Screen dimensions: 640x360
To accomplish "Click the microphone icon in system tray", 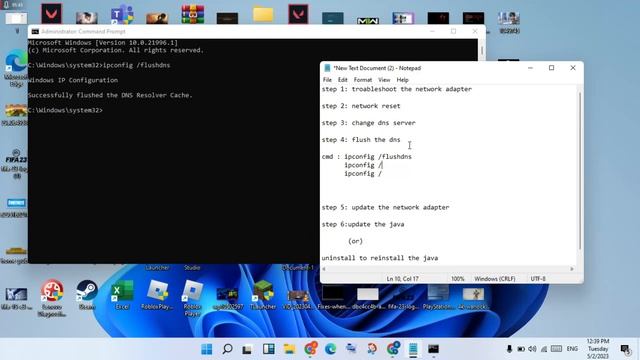I will tap(509, 349).
